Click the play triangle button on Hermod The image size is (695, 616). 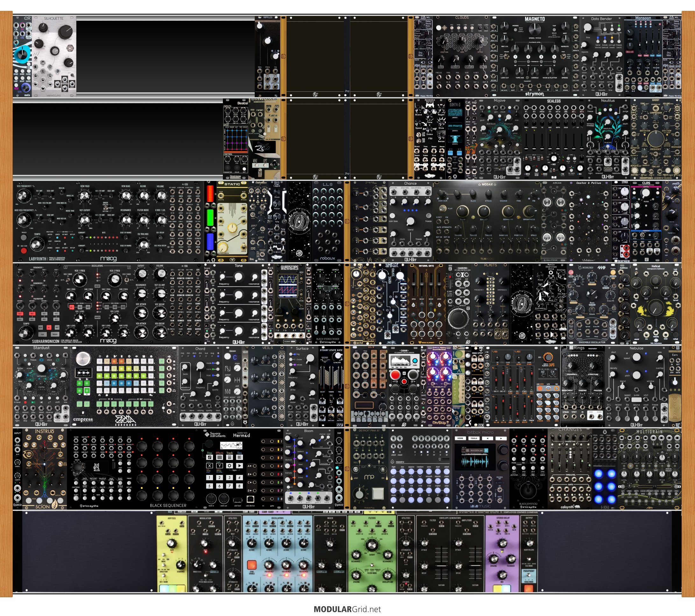click(239, 466)
